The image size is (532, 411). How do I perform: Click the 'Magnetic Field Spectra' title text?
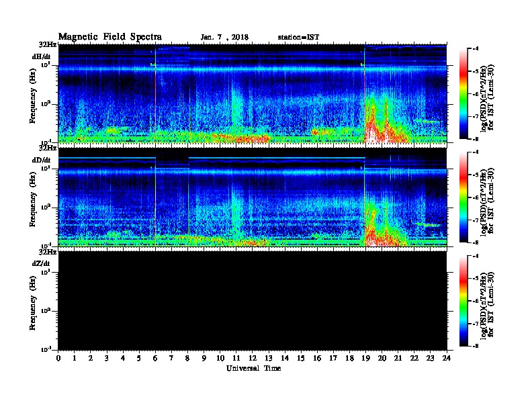coord(110,37)
